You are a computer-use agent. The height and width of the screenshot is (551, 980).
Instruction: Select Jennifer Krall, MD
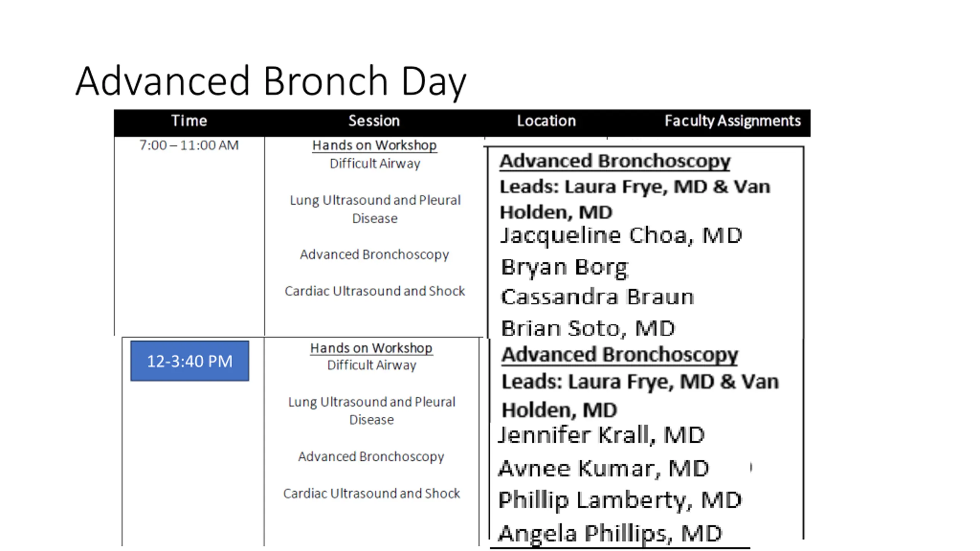(601, 435)
